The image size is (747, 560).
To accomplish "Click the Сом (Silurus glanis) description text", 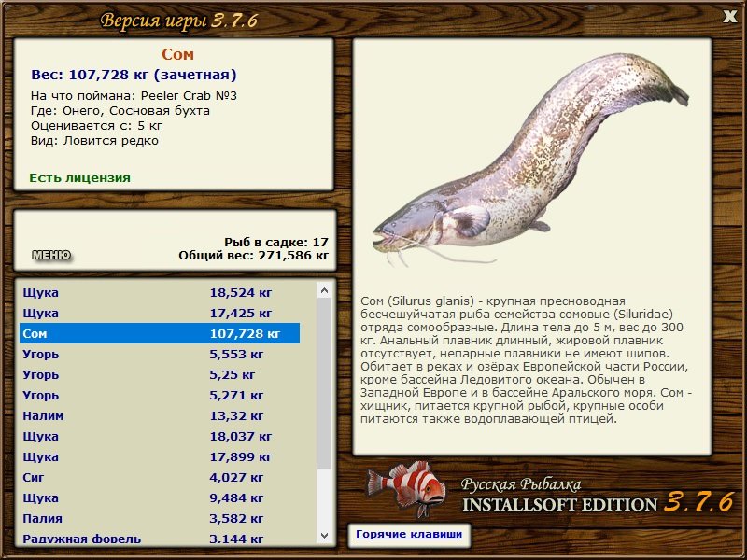I will pos(526,360).
